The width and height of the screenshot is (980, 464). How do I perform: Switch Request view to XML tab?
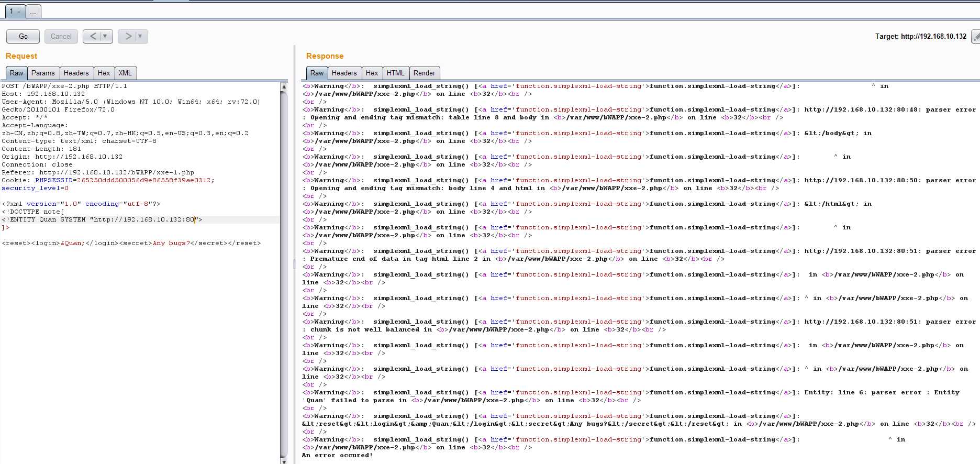(125, 73)
